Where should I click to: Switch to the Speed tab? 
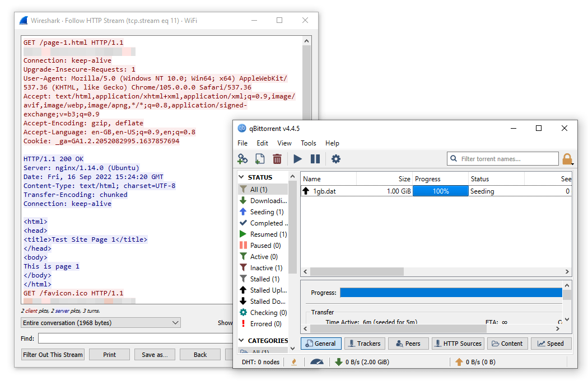tap(551, 344)
